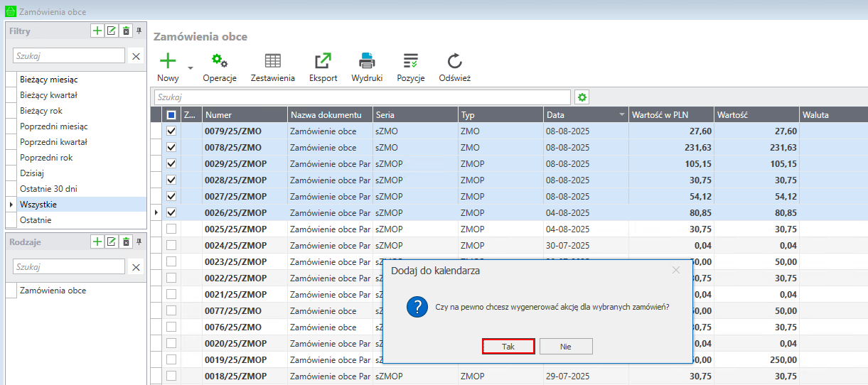Click the Operacje gears icon

[x=220, y=62]
